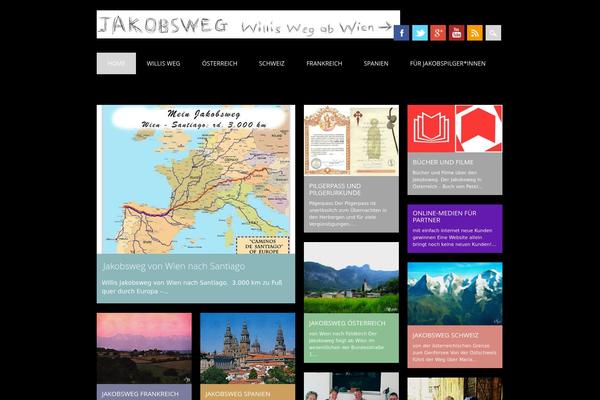The width and height of the screenshot is (600, 400).
Task: Open the FÜR JAKOBSPILGER*INNEN menu item
Action: click(448, 64)
